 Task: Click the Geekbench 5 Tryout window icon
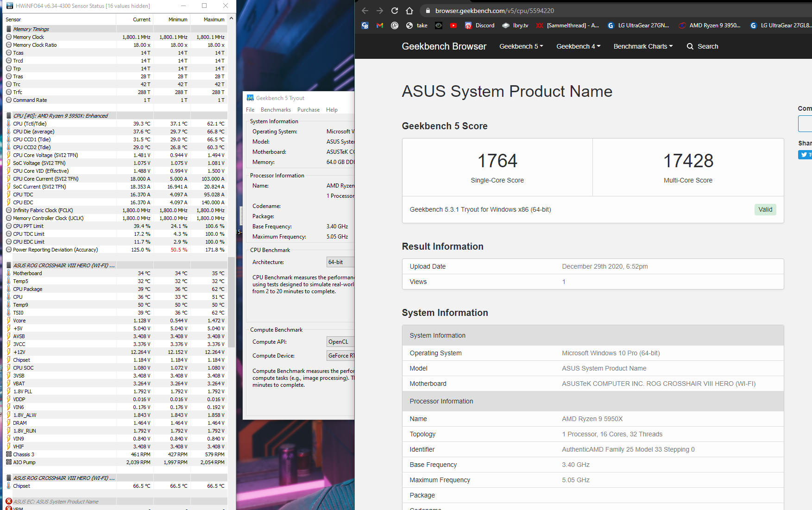tap(250, 98)
